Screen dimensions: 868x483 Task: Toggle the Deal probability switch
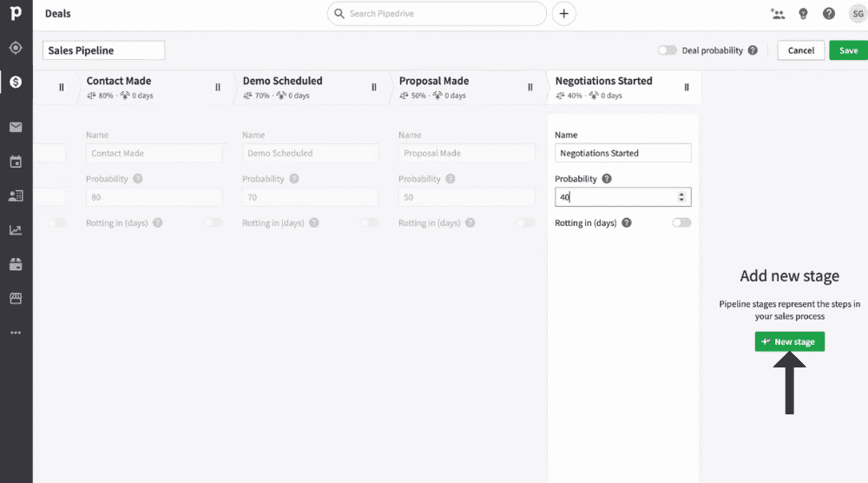667,50
